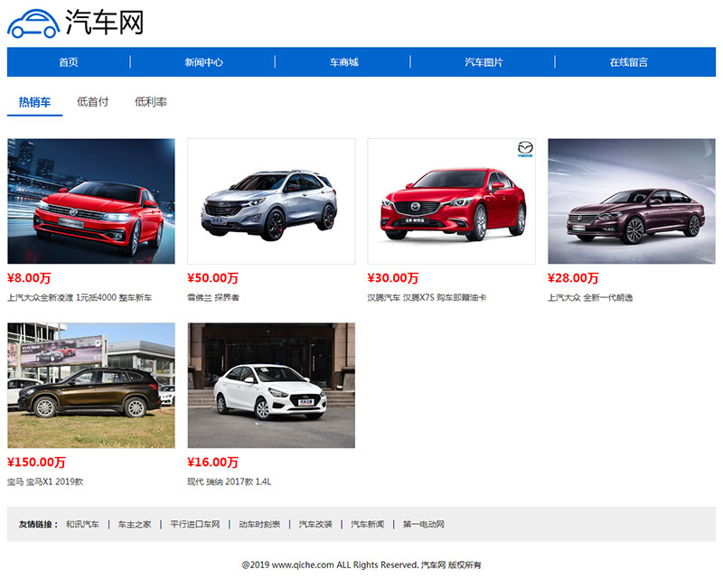This screenshot has height=588, width=723.
Task: Open 上汽大众 全新一代朗逸 listing title
Action: 590,298
